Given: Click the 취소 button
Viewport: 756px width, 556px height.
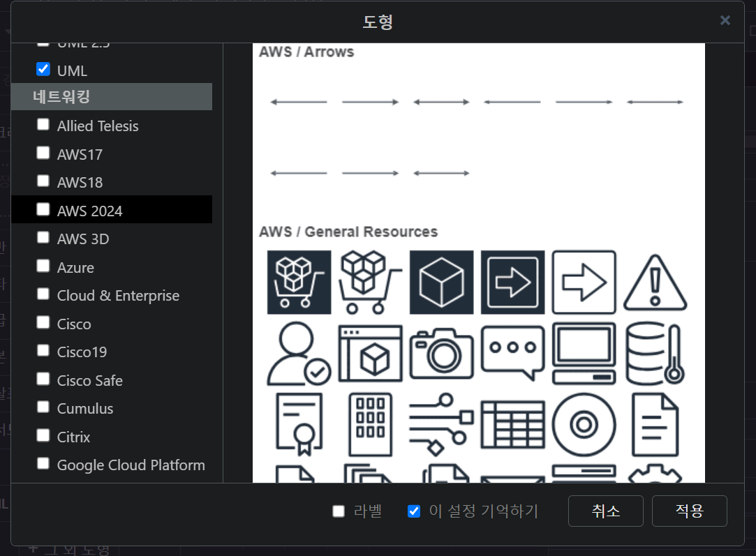Looking at the screenshot, I should pos(606,511).
